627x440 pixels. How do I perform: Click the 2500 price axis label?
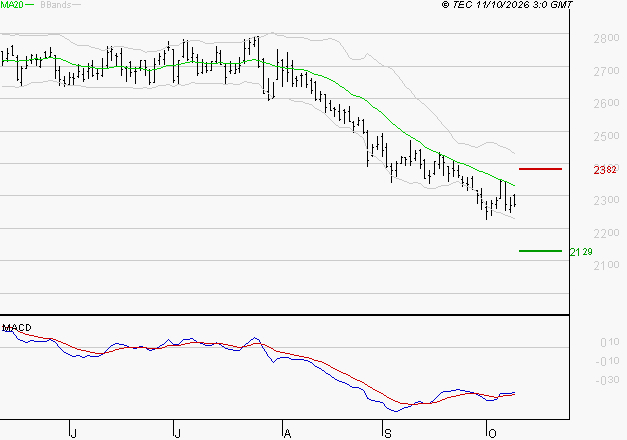tap(606, 136)
